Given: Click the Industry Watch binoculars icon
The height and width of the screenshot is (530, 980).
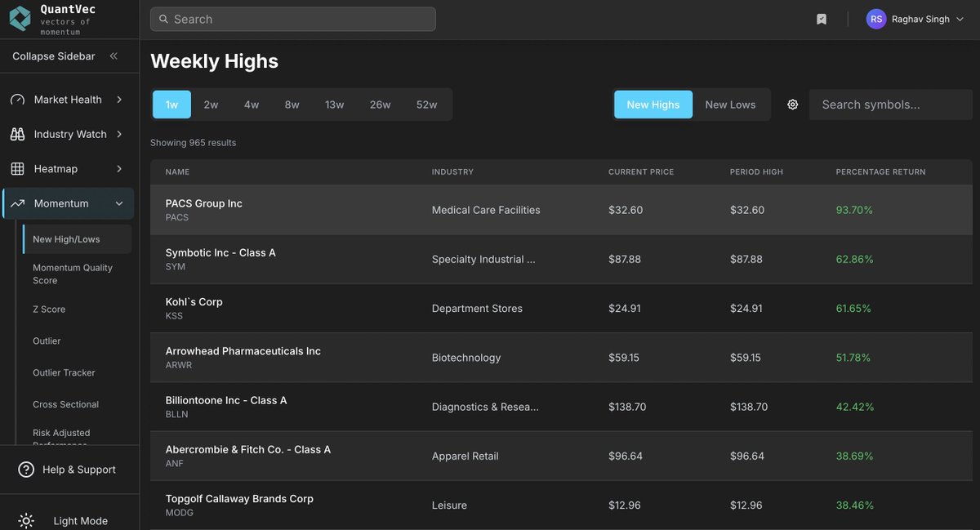Looking at the screenshot, I should click(x=17, y=134).
